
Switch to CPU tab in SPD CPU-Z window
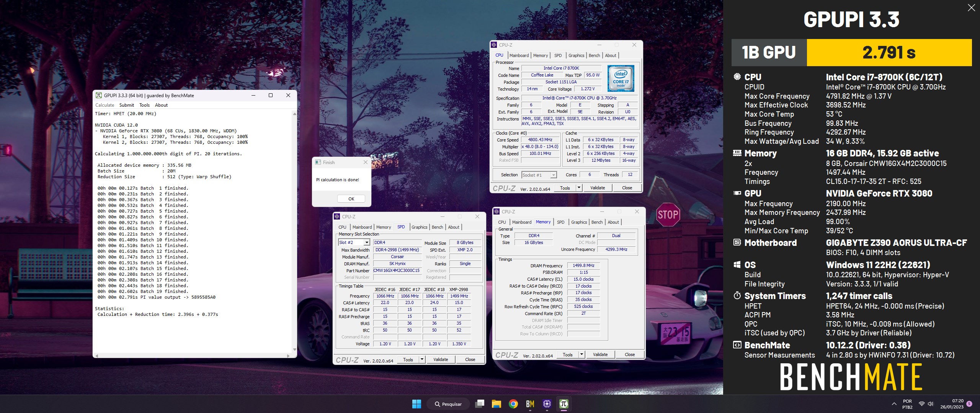click(342, 227)
